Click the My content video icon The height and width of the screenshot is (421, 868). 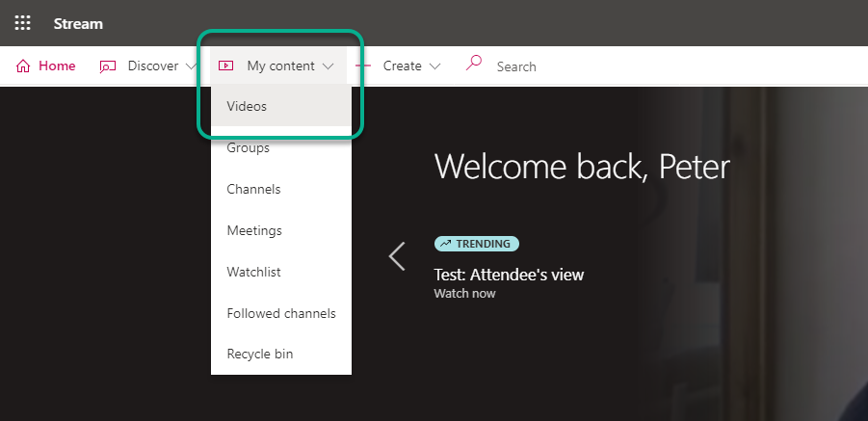(225, 66)
